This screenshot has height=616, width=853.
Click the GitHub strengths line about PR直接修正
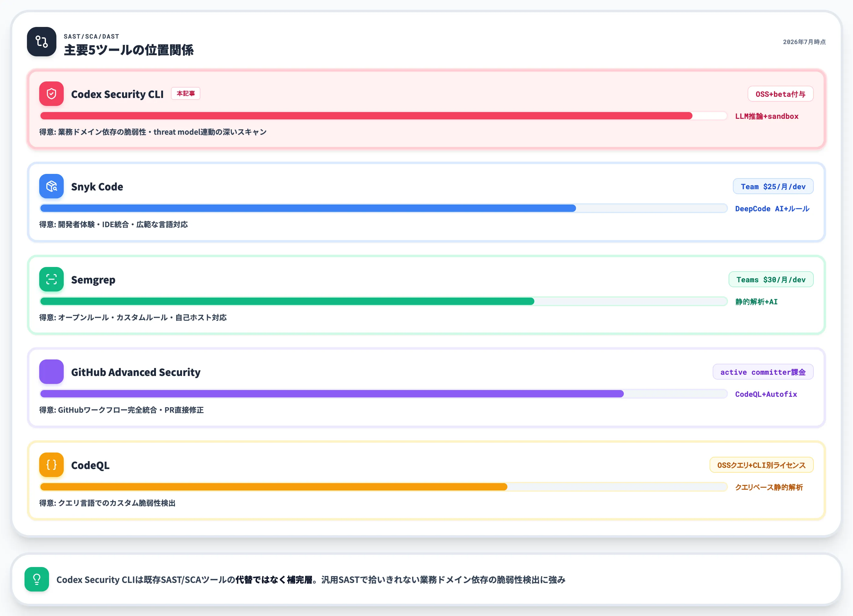(x=121, y=410)
